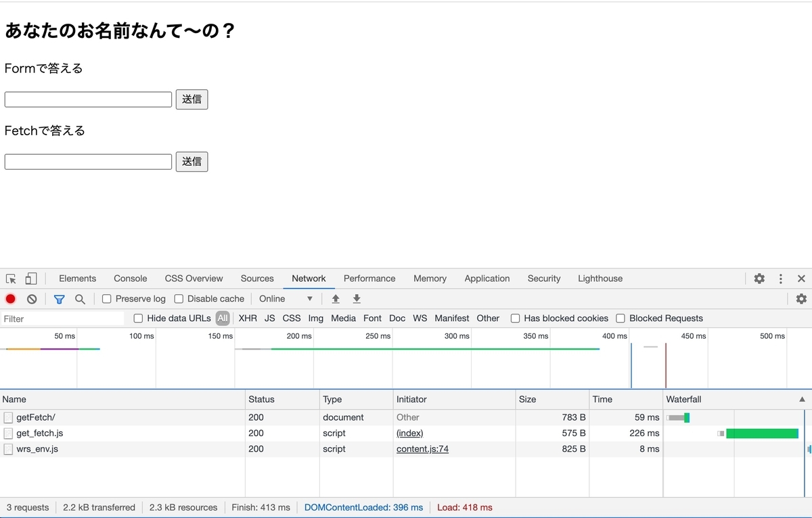Sort by the Name column header

(x=122, y=400)
